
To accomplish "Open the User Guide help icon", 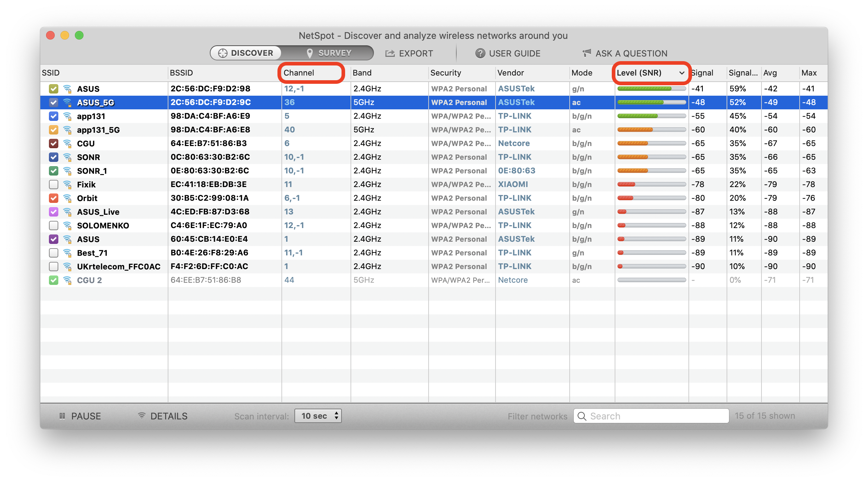I will pyautogui.click(x=480, y=53).
